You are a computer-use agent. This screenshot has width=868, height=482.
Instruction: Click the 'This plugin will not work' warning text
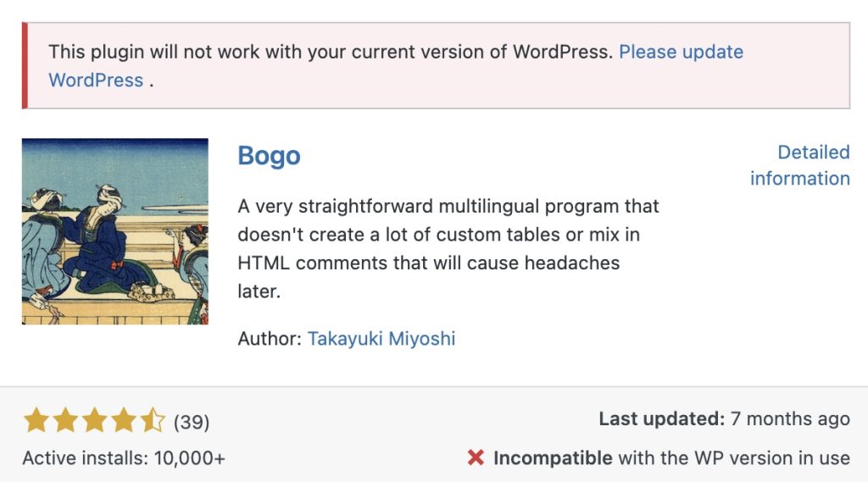pyautogui.click(x=331, y=52)
